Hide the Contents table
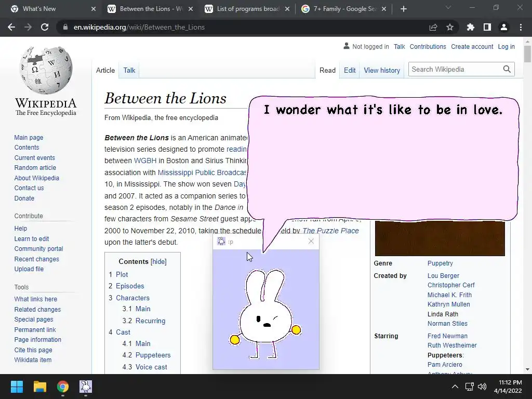The width and height of the screenshot is (532, 399). (158, 262)
